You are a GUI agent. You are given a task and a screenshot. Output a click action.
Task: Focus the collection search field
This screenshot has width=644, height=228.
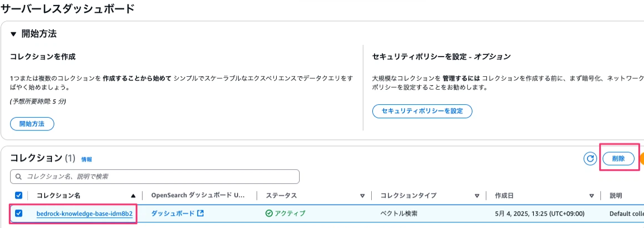[155, 176]
